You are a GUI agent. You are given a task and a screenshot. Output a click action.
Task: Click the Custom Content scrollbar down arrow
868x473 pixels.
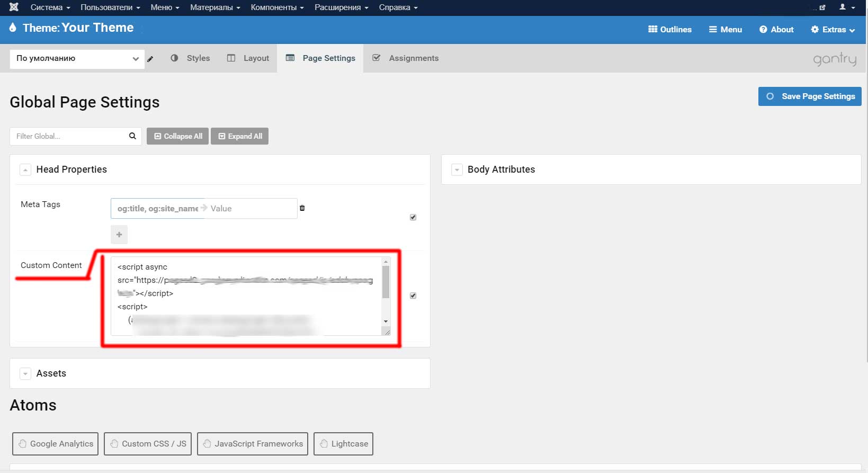(x=386, y=322)
